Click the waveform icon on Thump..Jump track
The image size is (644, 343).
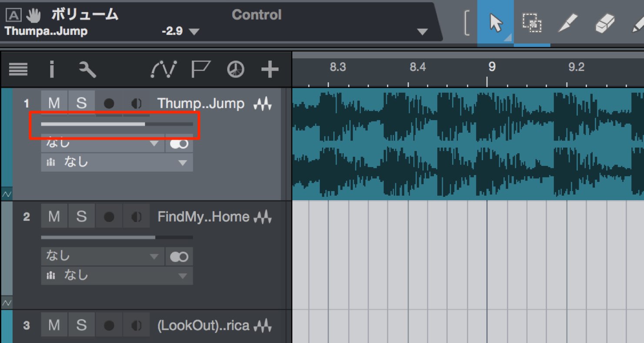click(x=262, y=104)
